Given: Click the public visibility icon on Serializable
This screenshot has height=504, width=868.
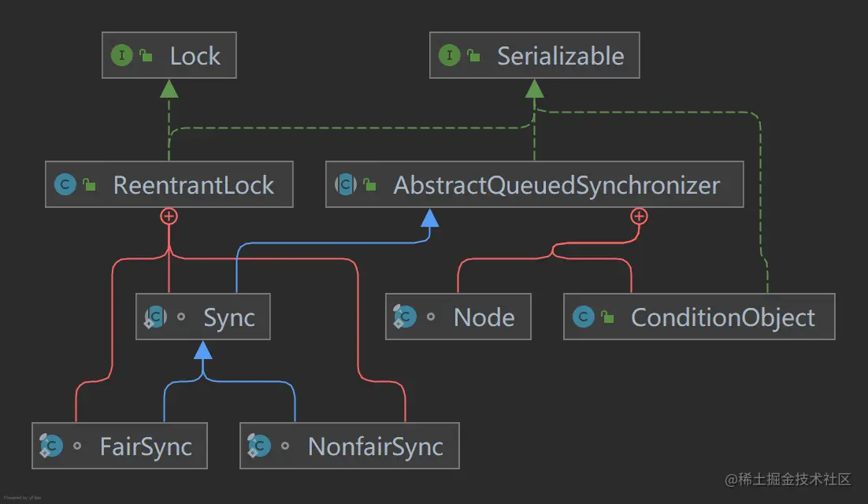Looking at the screenshot, I should (474, 56).
